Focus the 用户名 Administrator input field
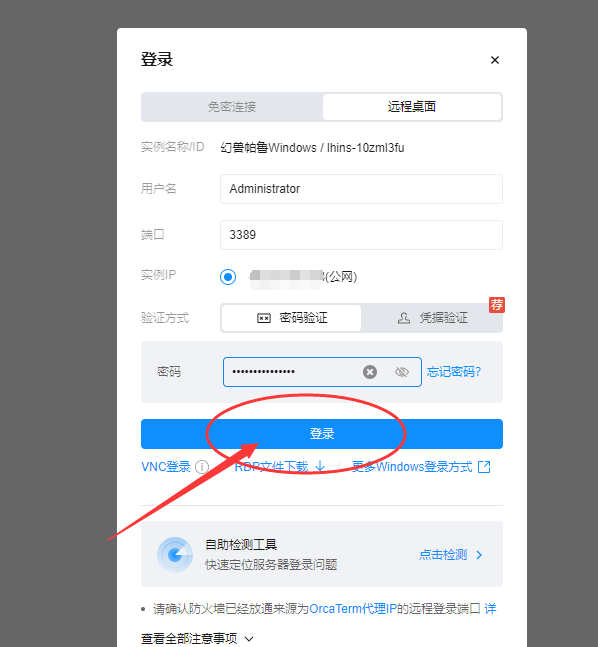Screen dimensions: 598x647 [x=361, y=189]
